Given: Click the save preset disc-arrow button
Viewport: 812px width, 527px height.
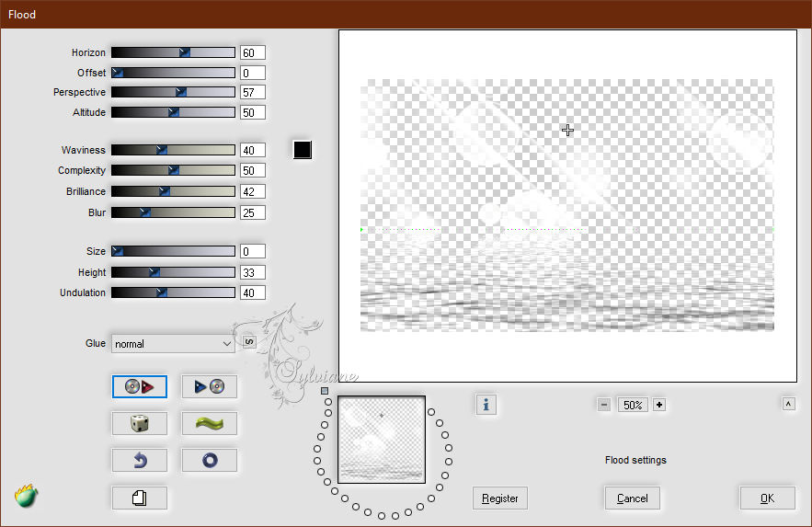Looking at the screenshot, I should click(x=139, y=386).
